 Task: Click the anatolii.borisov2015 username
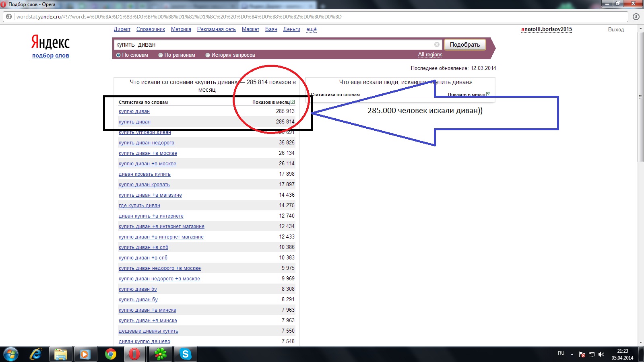tap(547, 29)
